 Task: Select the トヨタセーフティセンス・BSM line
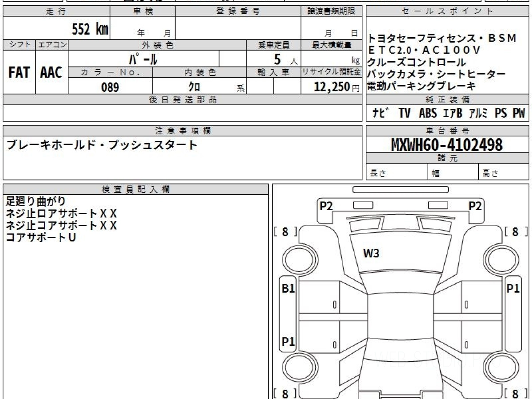pyautogui.click(x=442, y=38)
